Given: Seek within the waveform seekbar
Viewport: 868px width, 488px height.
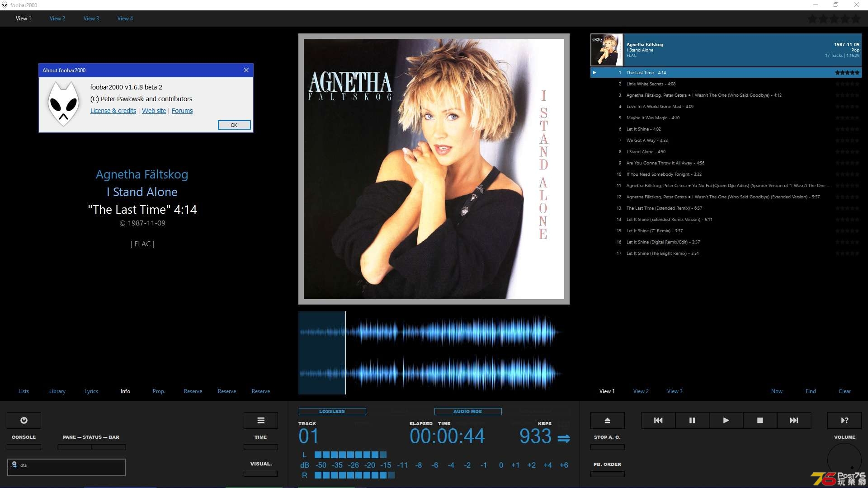Looking at the screenshot, I should click(434, 353).
